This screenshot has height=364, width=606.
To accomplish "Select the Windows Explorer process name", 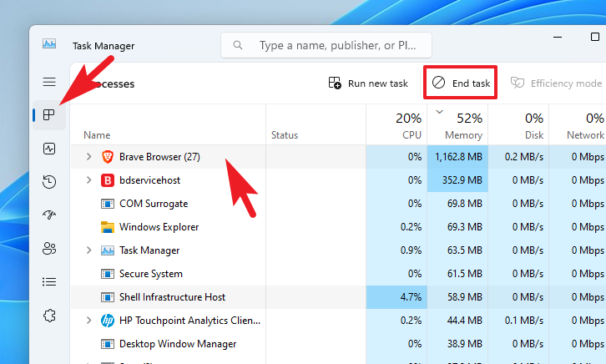I will (159, 227).
